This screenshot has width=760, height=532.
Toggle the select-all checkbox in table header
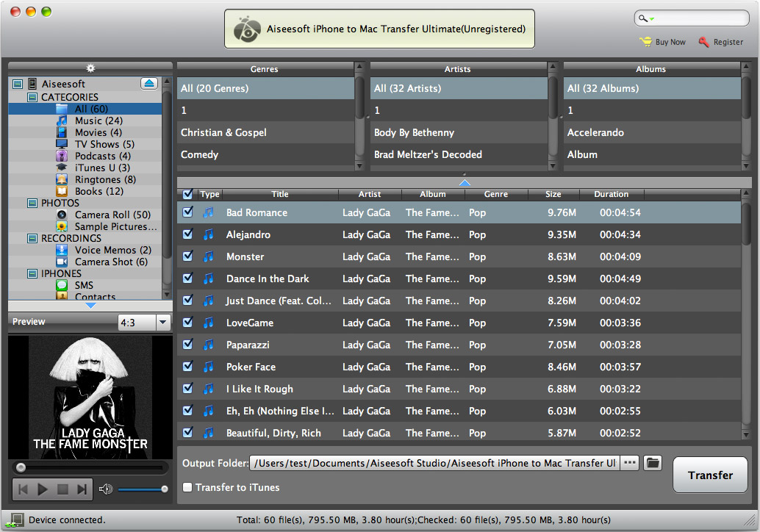[188, 194]
